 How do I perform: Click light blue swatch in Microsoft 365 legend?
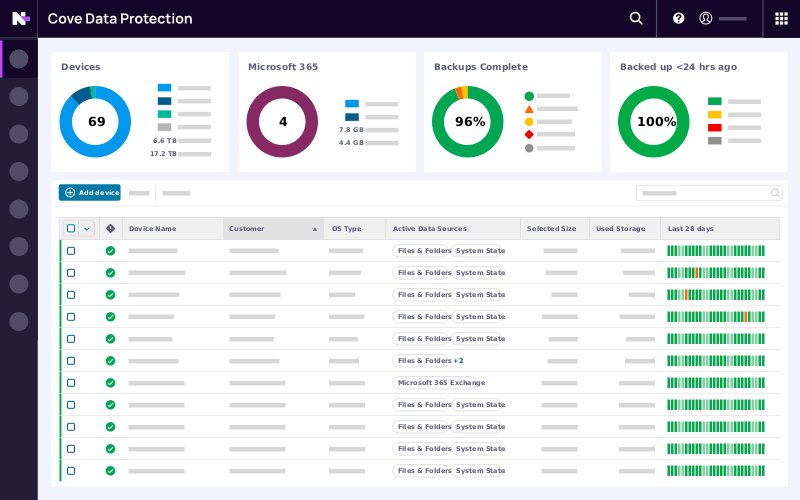(352, 104)
